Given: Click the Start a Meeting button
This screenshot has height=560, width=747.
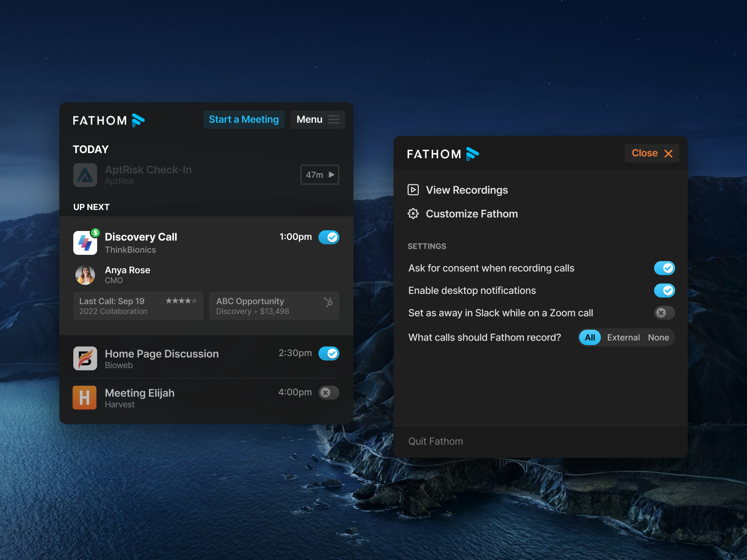Looking at the screenshot, I should click(244, 119).
